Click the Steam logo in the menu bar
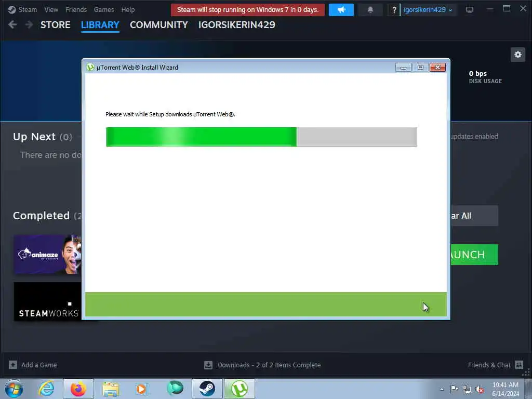This screenshot has height=399, width=532. (12, 9)
